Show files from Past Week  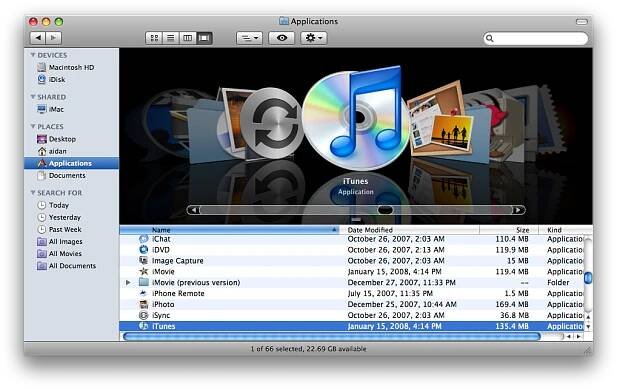coord(71,229)
